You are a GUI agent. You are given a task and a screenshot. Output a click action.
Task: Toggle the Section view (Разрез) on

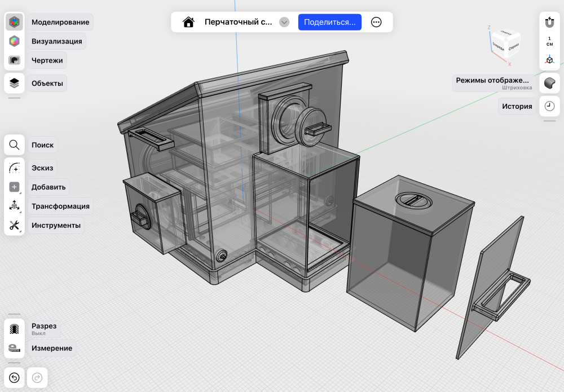click(x=14, y=329)
